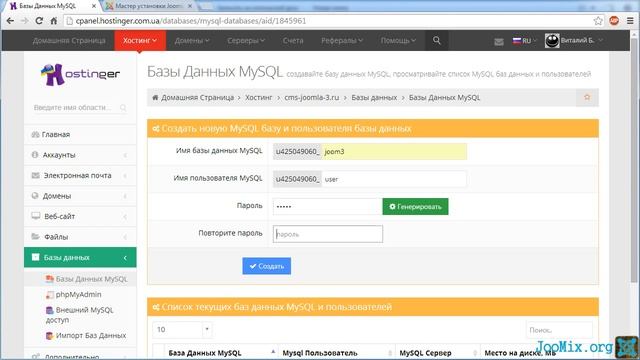Screen dimensions: 640x360
Task: Close the Базы Данных MySQL browser tab
Action: tap(93, 6)
